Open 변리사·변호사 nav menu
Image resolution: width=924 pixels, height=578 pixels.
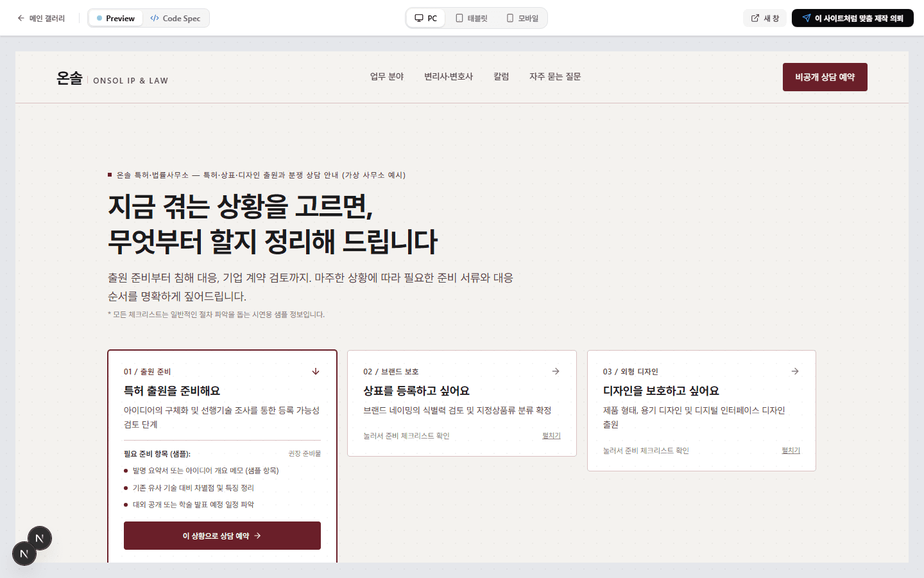coord(449,76)
